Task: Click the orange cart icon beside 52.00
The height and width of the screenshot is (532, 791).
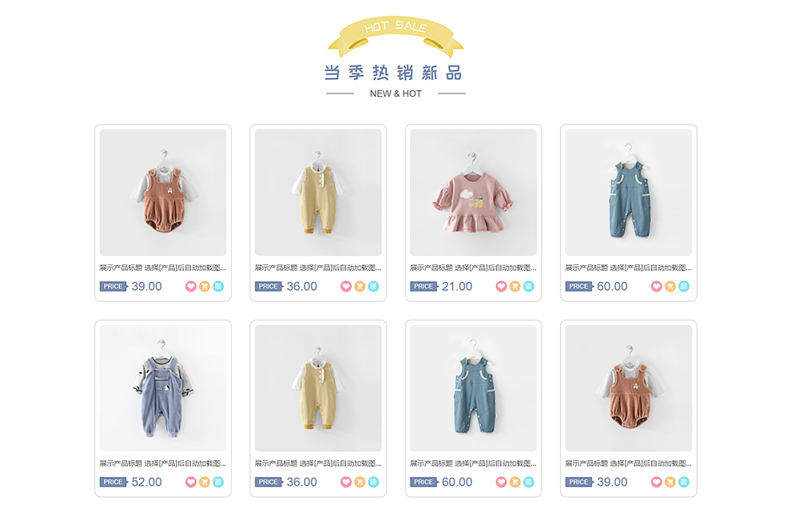Action: (x=205, y=482)
